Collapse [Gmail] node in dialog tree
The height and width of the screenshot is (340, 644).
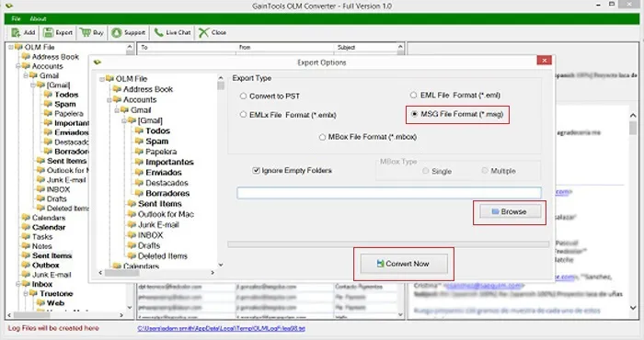click(124, 120)
